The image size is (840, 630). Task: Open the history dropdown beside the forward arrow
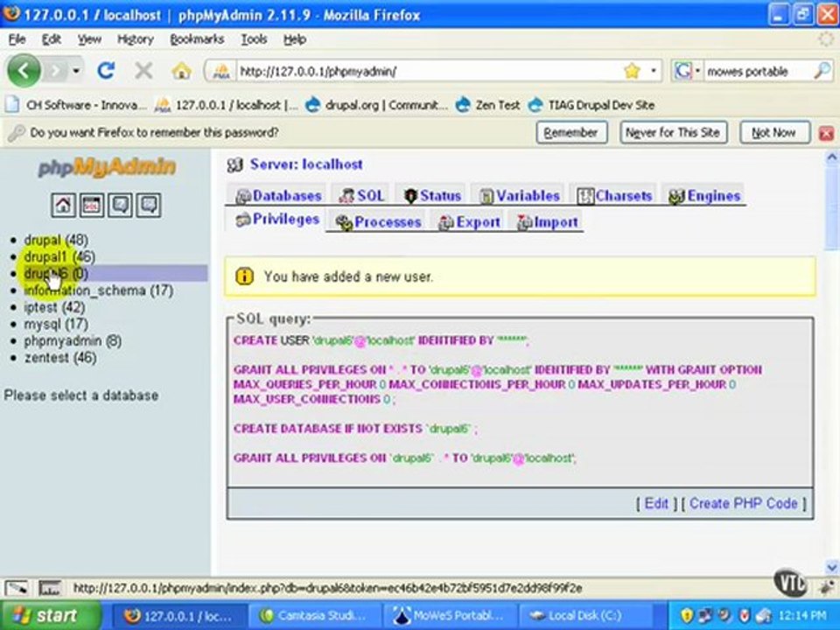click(x=77, y=71)
